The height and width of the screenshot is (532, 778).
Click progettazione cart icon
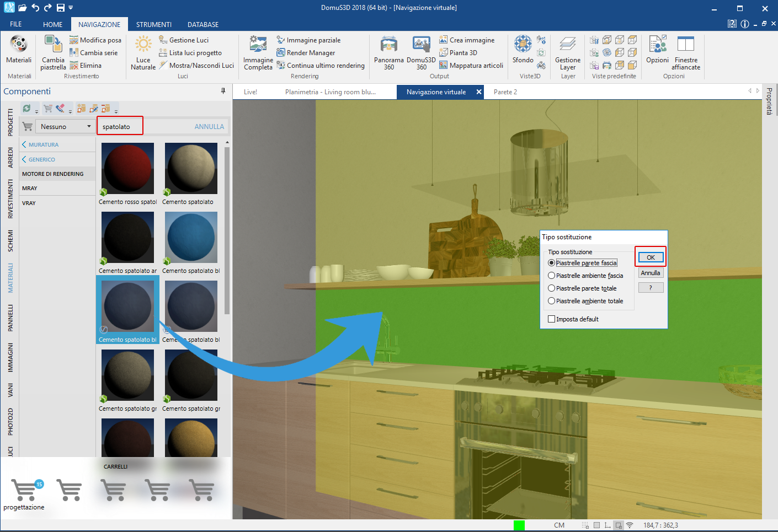[x=24, y=490]
